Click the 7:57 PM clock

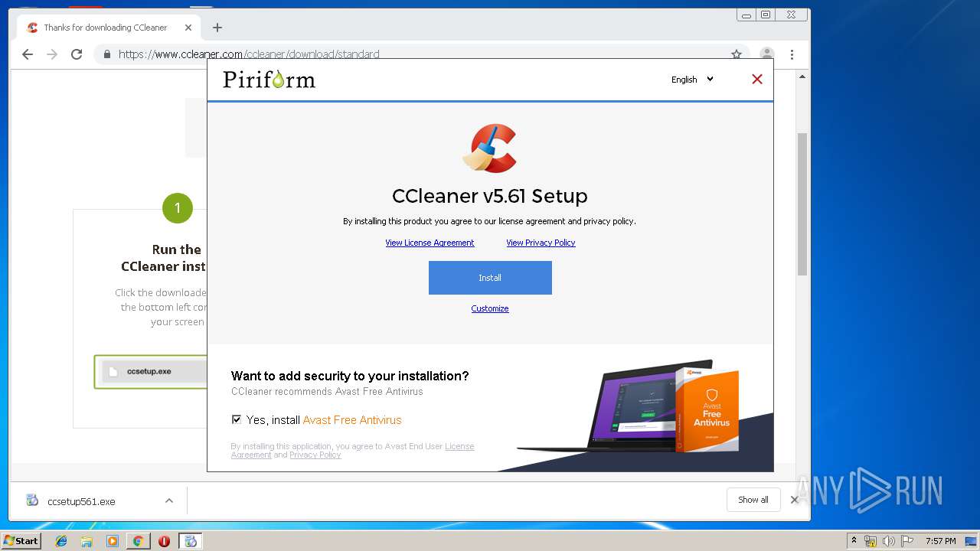[941, 541]
